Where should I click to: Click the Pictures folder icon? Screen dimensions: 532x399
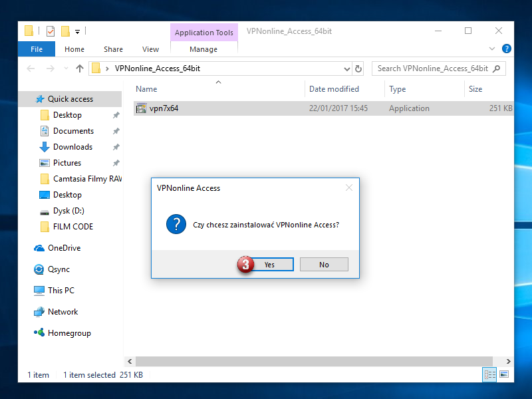click(45, 163)
